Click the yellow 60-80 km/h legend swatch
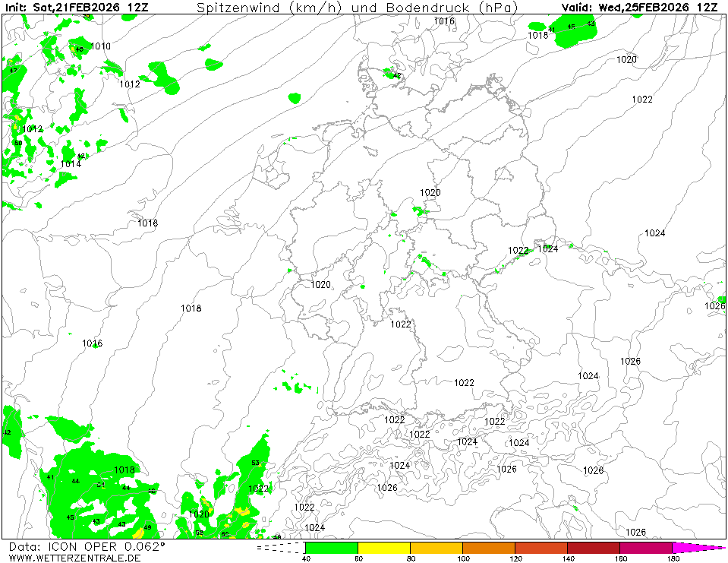Viewport: 728px width, 563px height. coord(383,547)
